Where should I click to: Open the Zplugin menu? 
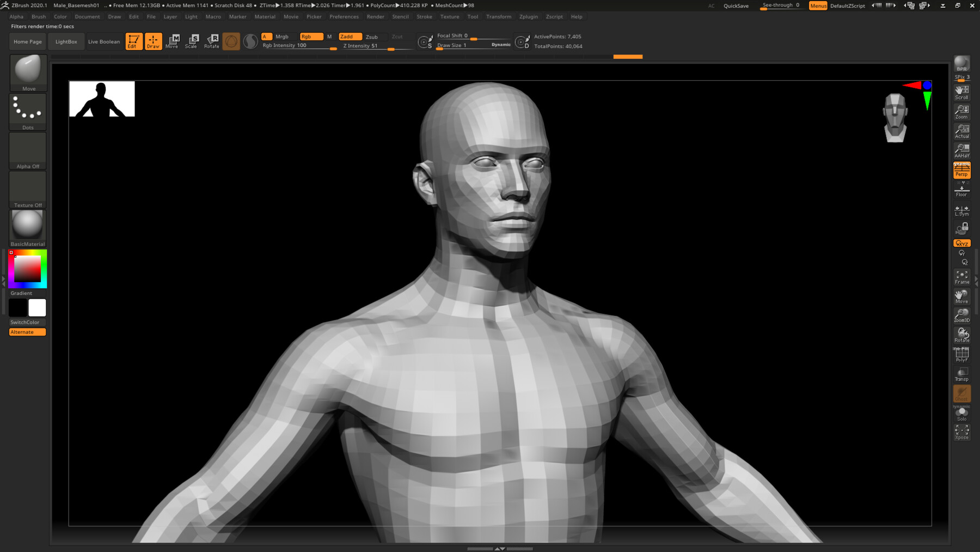tap(528, 16)
